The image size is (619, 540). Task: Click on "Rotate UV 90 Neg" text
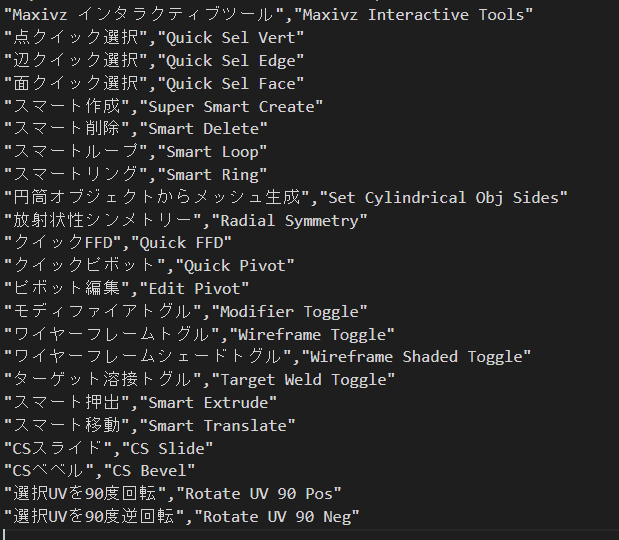pyautogui.click(x=276, y=518)
